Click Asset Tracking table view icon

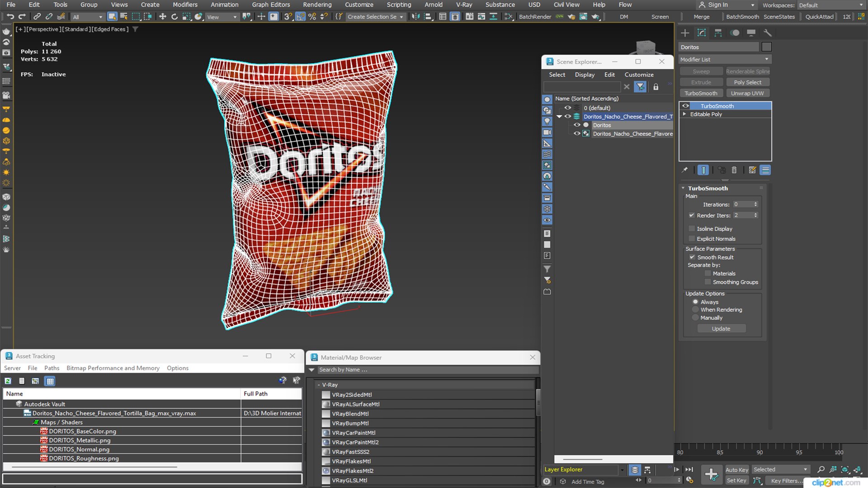point(50,381)
